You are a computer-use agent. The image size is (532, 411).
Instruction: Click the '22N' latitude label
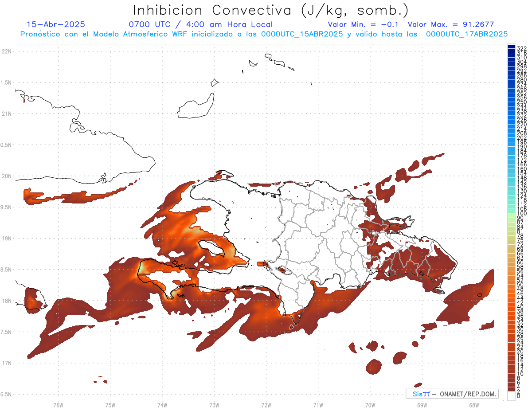tap(7, 51)
